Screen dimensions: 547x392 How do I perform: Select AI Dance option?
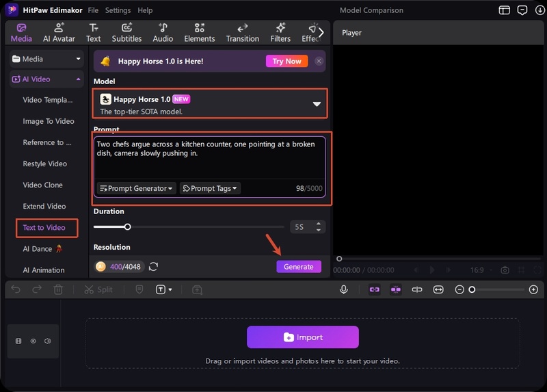42,249
